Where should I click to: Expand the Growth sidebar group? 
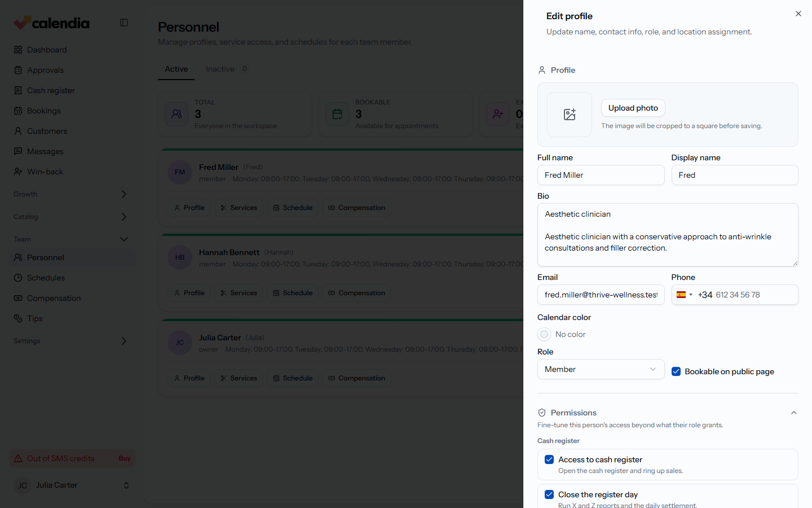point(72,194)
